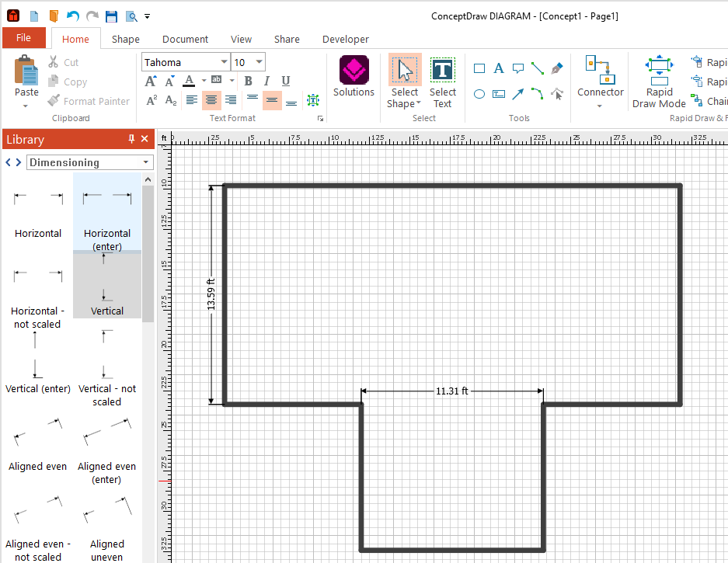Select the Callout shape tool

point(517,68)
